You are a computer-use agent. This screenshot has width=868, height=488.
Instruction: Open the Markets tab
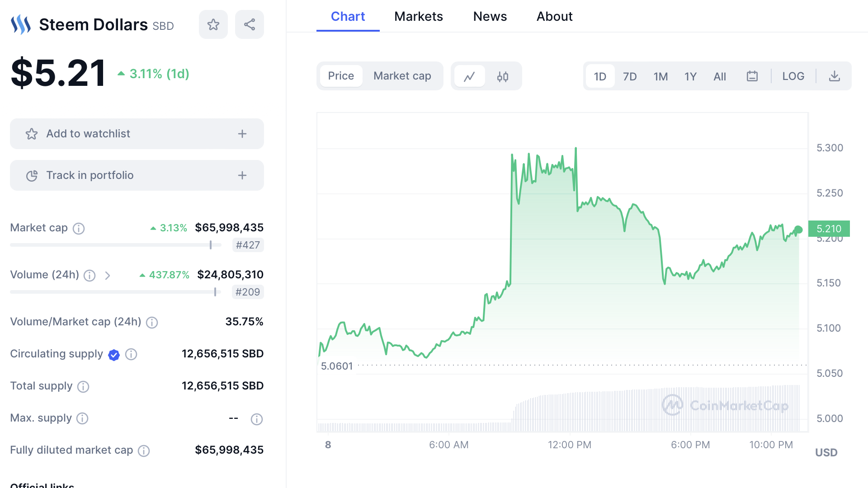(418, 16)
